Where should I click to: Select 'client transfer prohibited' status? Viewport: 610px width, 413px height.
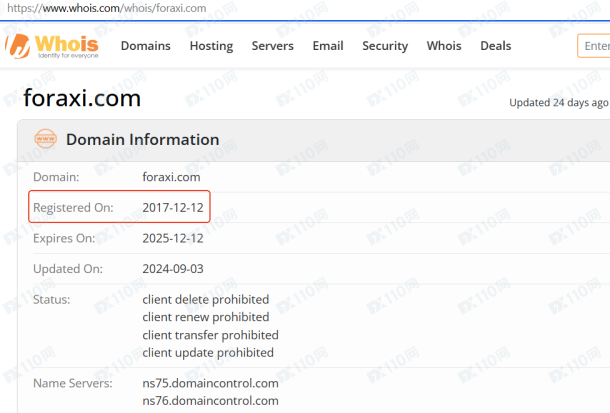click(x=210, y=335)
